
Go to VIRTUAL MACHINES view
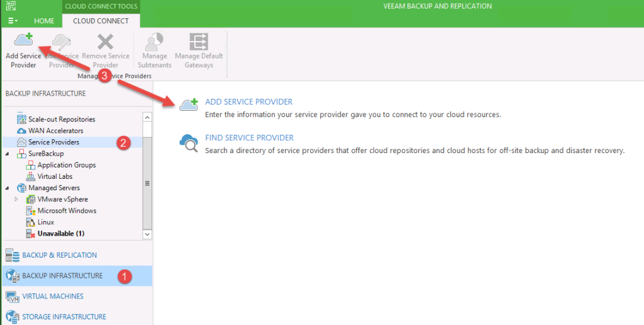coord(53,296)
